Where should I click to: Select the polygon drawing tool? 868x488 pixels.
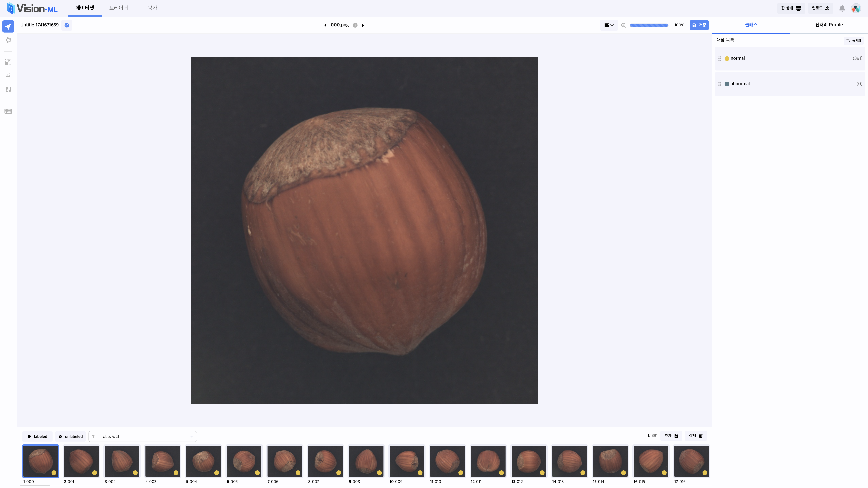tap(8, 40)
